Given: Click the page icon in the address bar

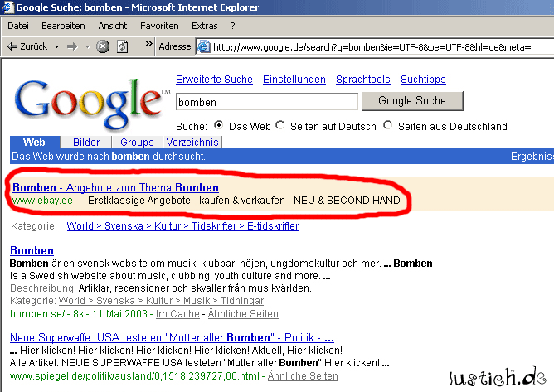Looking at the screenshot, I should click(203, 46).
